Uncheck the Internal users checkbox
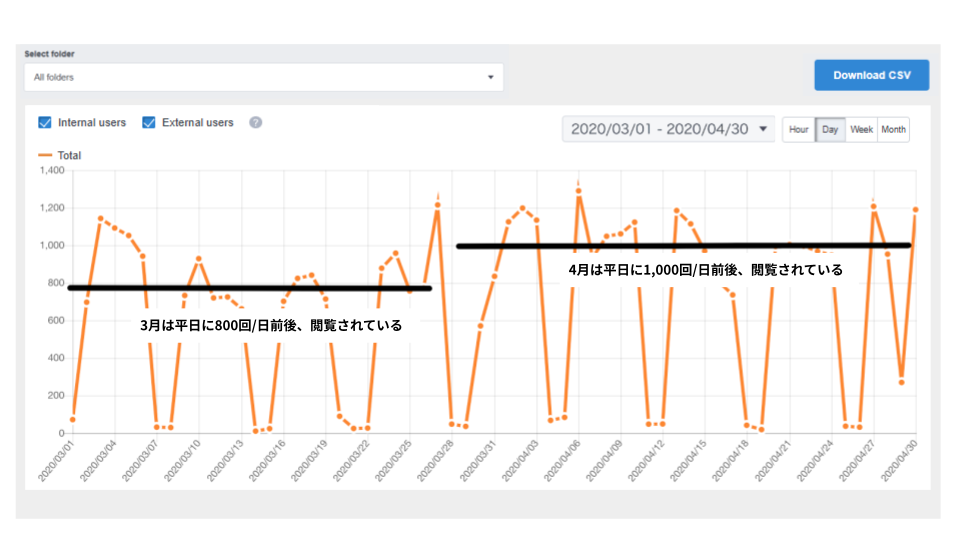Viewport: 960px width, 540px height. [x=45, y=123]
